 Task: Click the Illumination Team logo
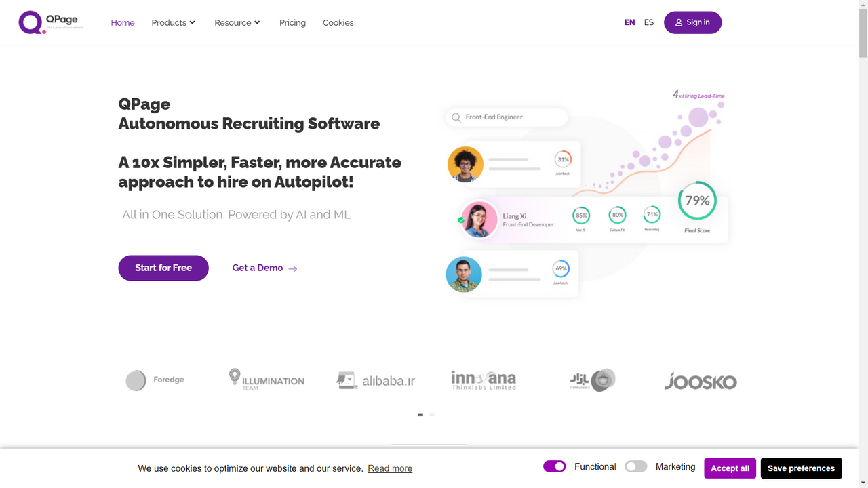click(267, 380)
